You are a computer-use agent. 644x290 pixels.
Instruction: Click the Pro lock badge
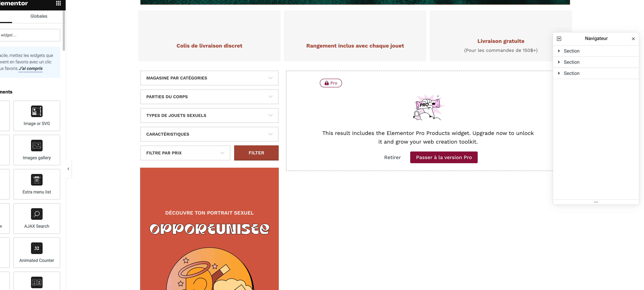(331, 83)
